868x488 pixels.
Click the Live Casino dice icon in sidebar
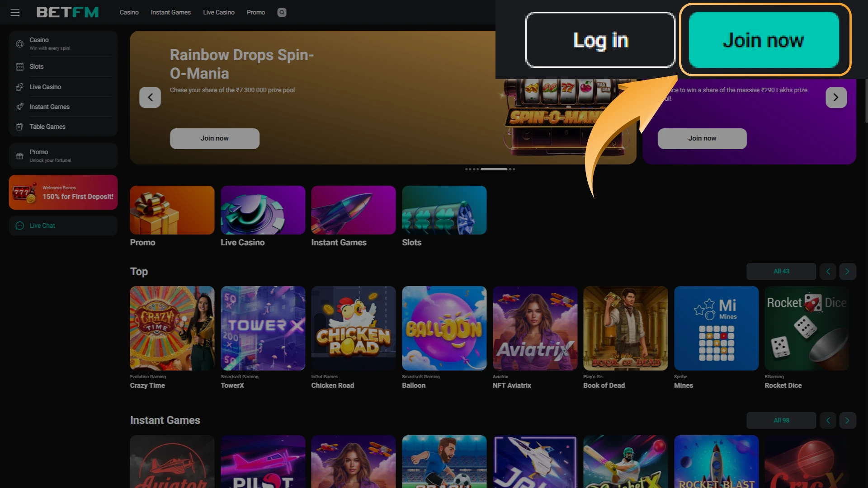pyautogui.click(x=19, y=86)
